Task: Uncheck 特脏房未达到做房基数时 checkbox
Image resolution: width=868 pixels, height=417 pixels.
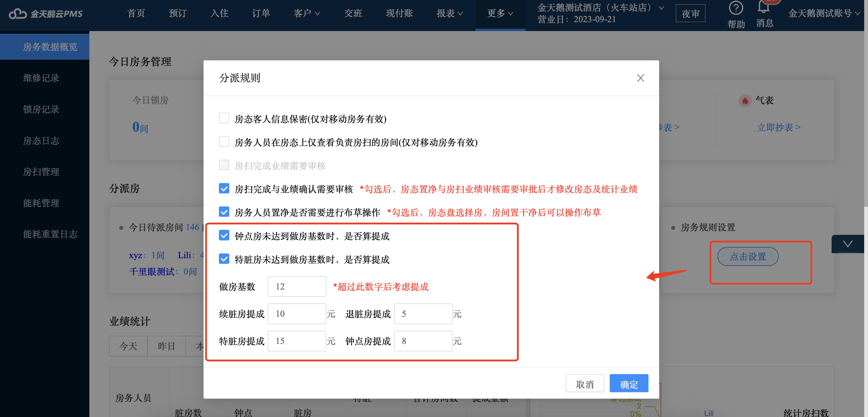Action: tap(224, 259)
